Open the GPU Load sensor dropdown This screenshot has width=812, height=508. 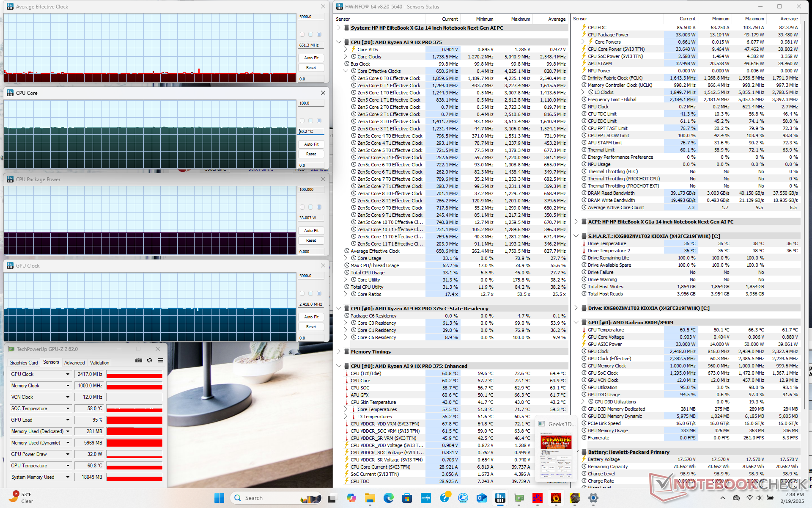(x=68, y=420)
